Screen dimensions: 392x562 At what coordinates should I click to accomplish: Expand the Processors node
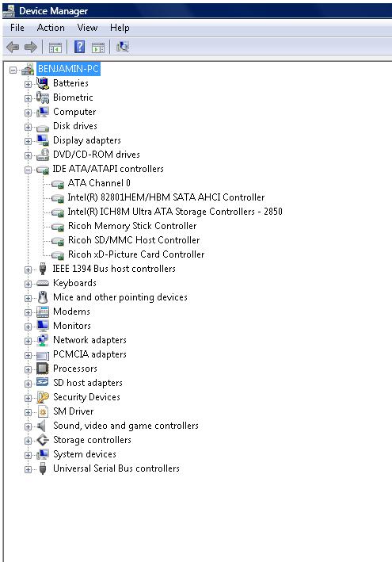pos(28,369)
